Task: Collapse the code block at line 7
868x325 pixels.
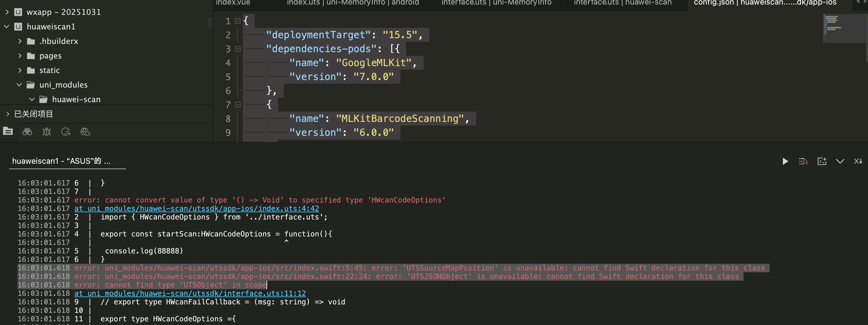Action: (x=237, y=105)
